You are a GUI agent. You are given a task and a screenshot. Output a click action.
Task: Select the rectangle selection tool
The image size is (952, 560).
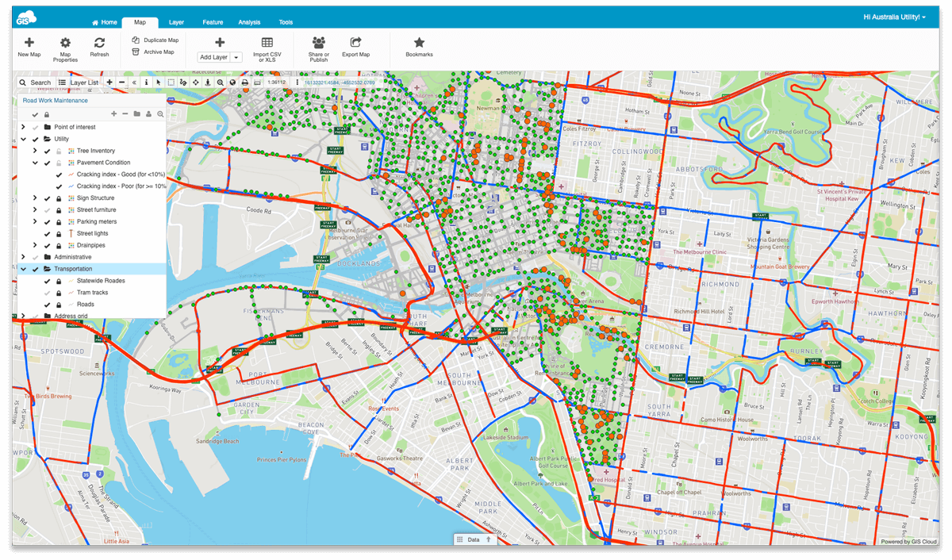pyautogui.click(x=171, y=82)
